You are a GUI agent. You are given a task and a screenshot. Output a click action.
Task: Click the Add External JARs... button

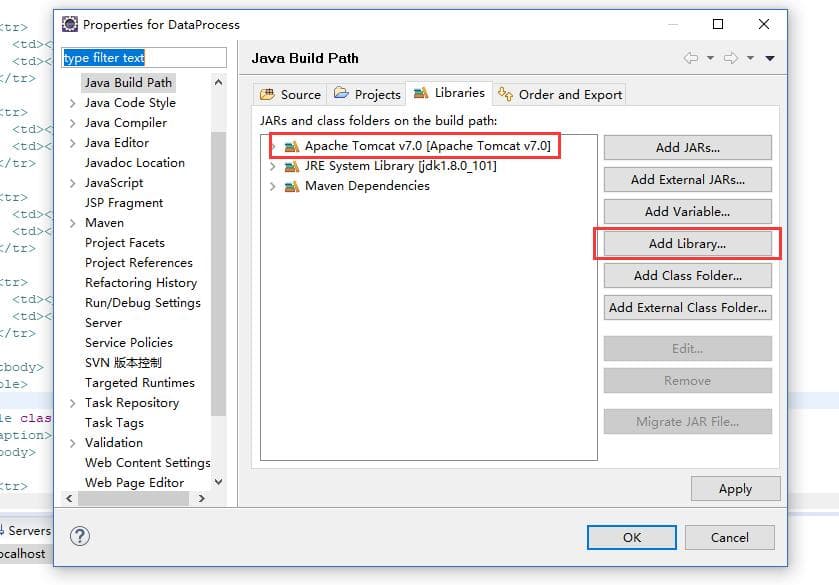point(687,180)
